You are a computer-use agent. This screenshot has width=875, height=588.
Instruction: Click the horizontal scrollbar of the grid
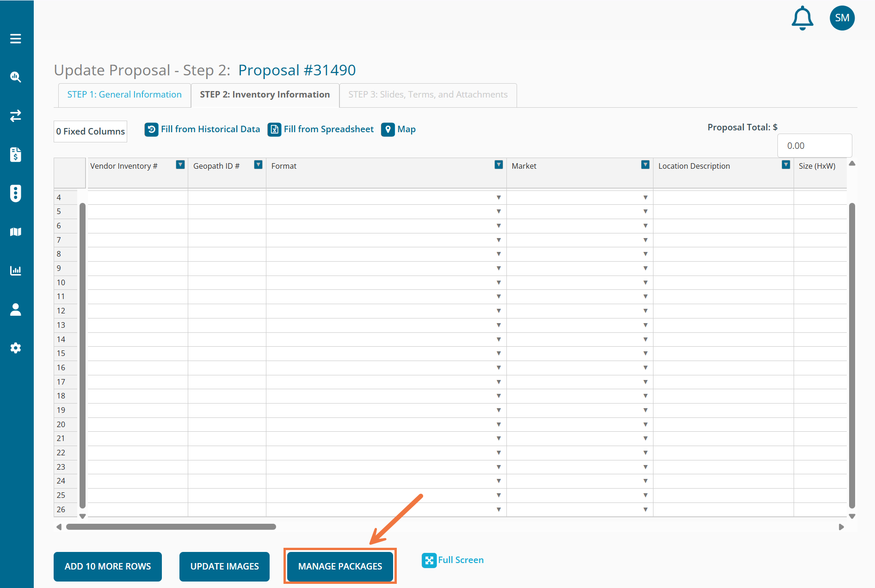pyautogui.click(x=171, y=527)
